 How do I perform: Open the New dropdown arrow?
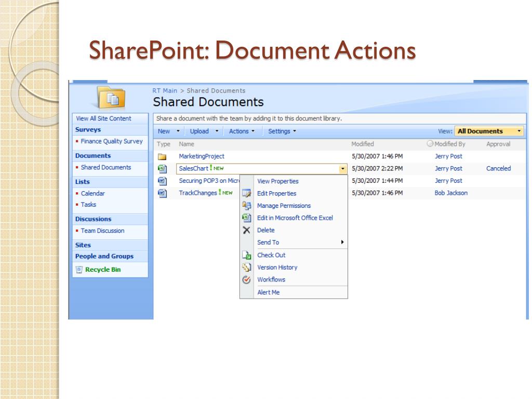tap(178, 131)
